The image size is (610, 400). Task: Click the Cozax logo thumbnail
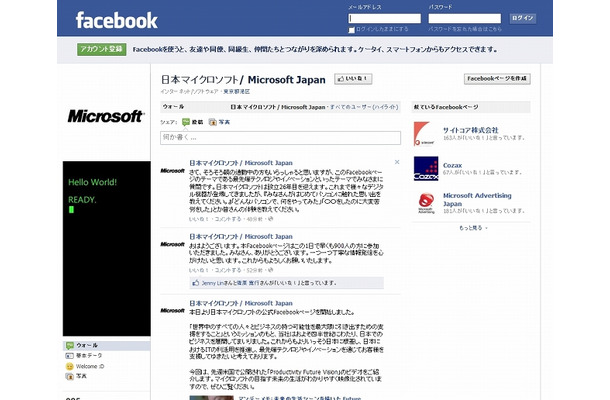point(426,168)
